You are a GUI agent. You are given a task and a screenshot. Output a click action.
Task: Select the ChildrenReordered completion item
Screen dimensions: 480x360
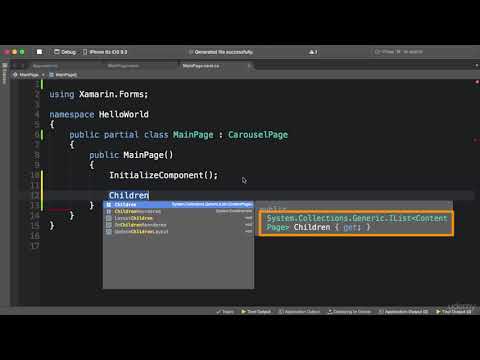pyautogui.click(x=178, y=211)
